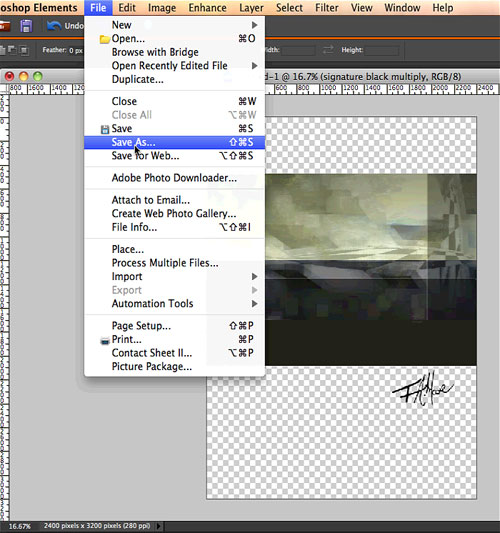The height and width of the screenshot is (533, 500).
Task: Select Create Web Photo Gallery...
Action: [174, 213]
